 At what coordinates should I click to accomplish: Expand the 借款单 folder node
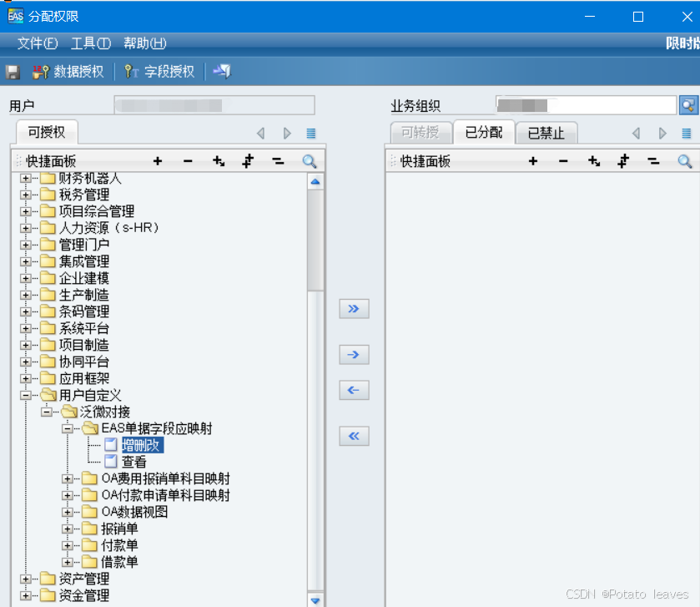click(x=67, y=563)
